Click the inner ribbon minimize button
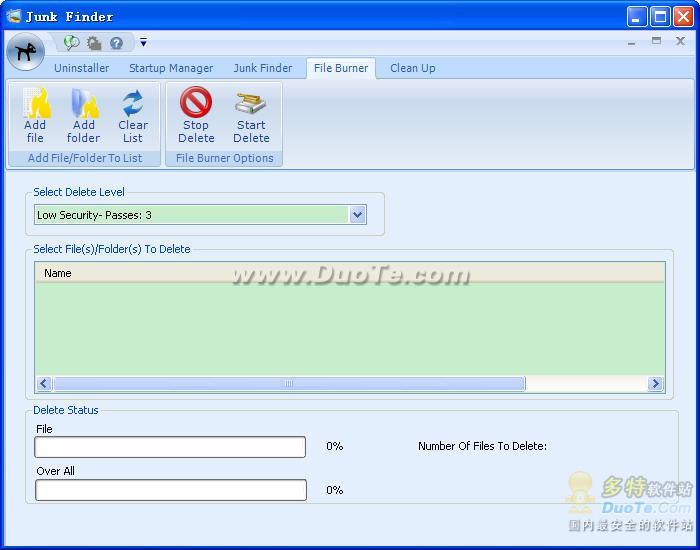Screen dimensions: 700x550 click(631, 42)
